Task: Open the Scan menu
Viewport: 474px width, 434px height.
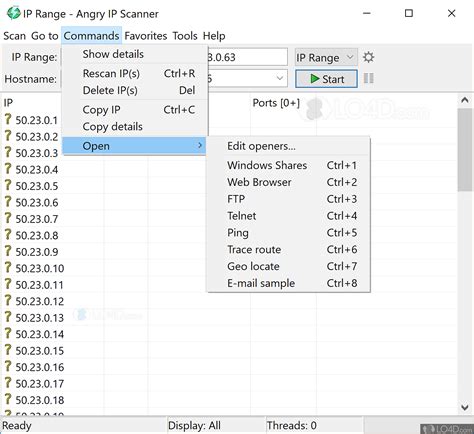Action: click(14, 36)
